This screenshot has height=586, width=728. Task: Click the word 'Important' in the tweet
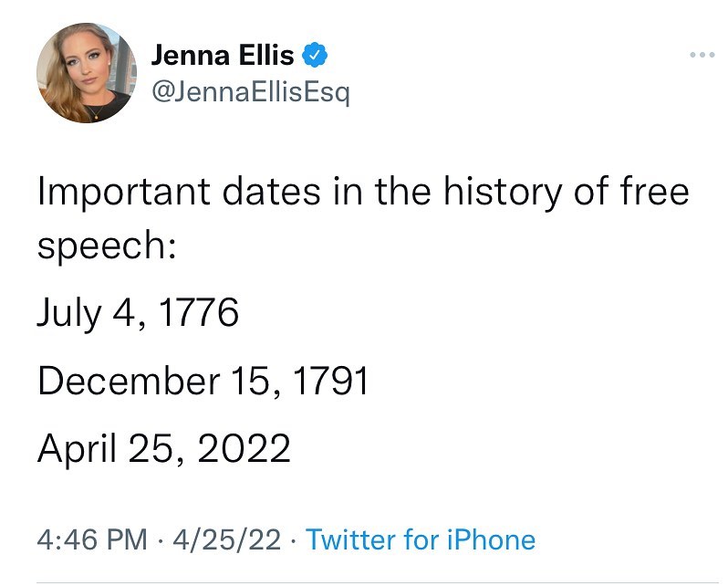click(x=124, y=192)
